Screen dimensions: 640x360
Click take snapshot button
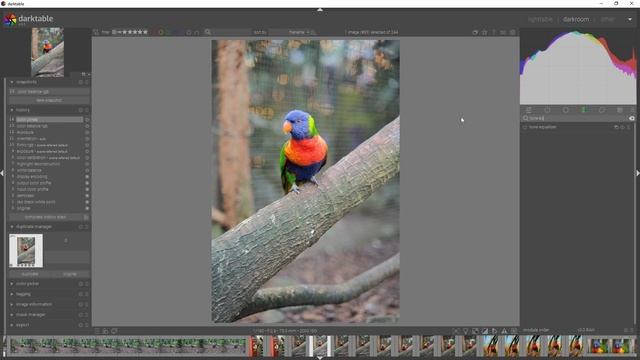coord(49,100)
